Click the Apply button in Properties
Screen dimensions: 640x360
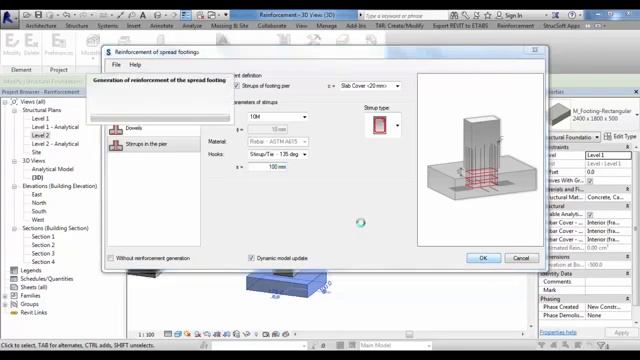tap(621, 333)
